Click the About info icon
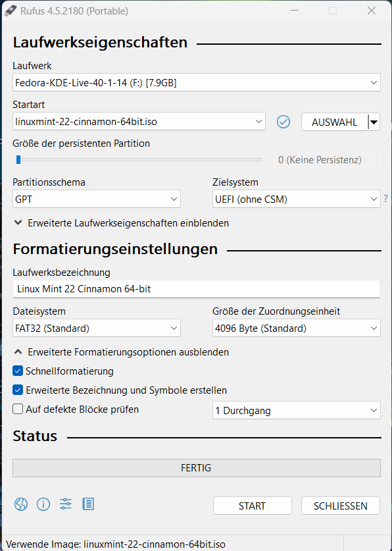The height and width of the screenshot is (551, 392). click(x=43, y=504)
